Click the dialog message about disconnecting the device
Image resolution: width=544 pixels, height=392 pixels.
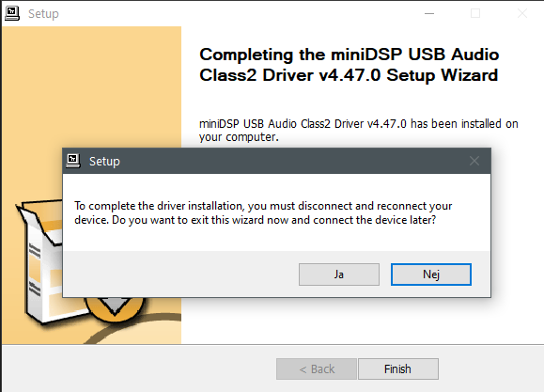[263, 212]
